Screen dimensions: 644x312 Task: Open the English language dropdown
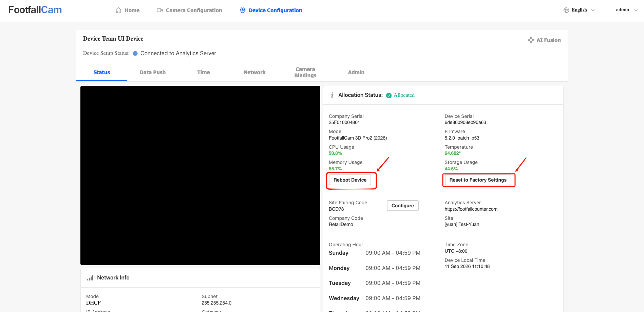point(579,10)
